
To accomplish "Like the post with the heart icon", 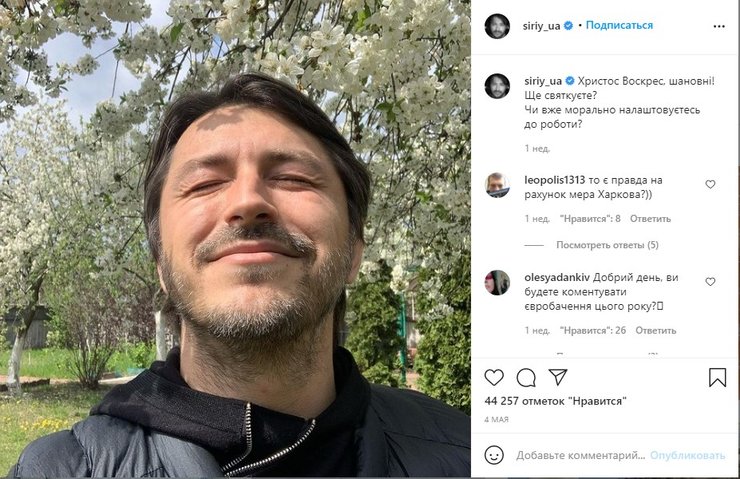I will [494, 377].
